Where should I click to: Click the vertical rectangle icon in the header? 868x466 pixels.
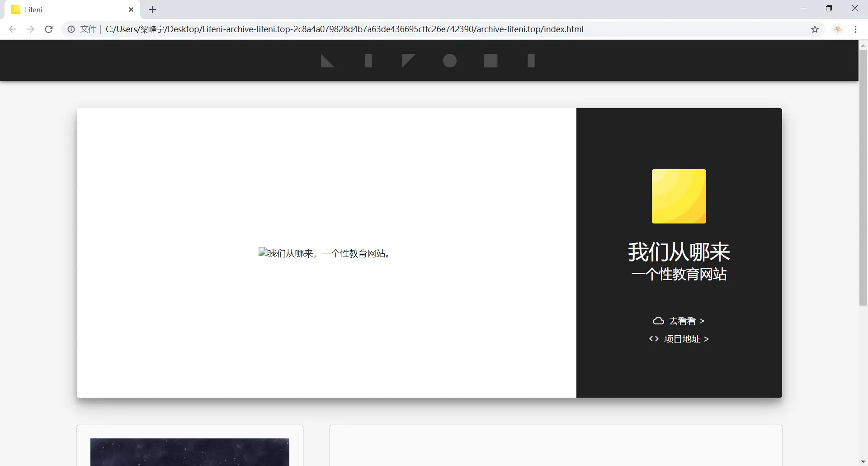pos(368,61)
